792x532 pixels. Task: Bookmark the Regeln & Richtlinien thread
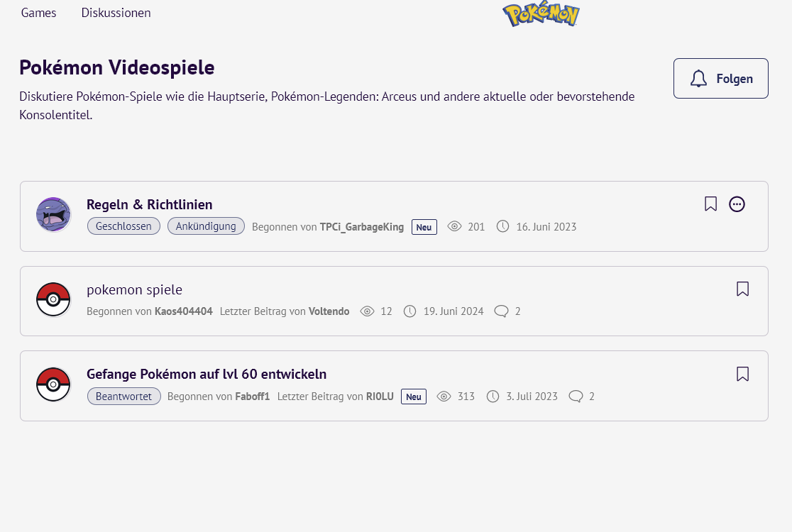pos(710,204)
